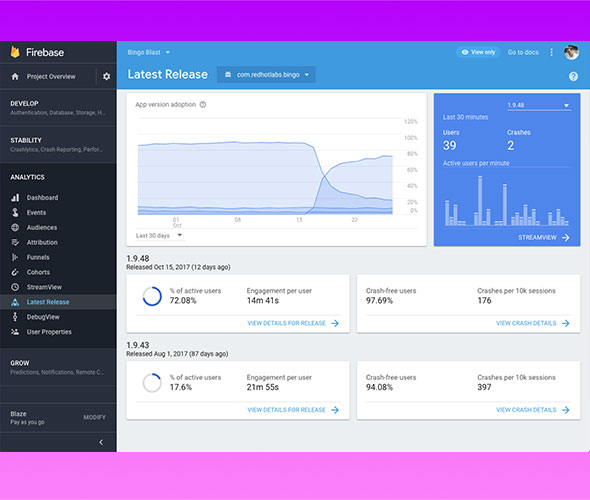590x500 pixels.
Task: Click the Attribution menu label
Action: [x=42, y=242]
